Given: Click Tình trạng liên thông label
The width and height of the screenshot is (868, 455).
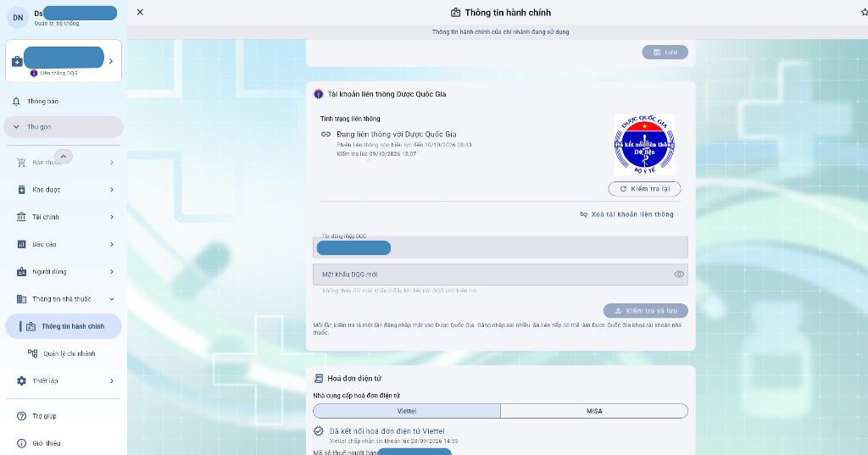Looking at the screenshot, I should point(350,119).
